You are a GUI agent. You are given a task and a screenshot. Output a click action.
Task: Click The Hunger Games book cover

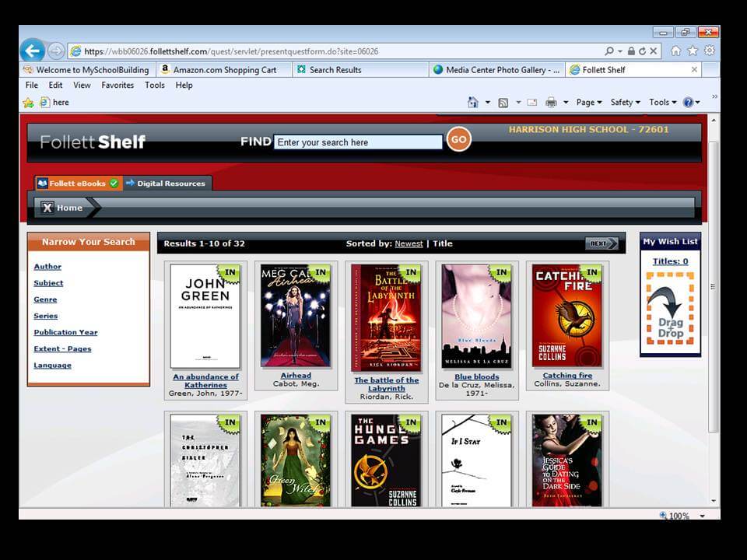[x=387, y=460]
